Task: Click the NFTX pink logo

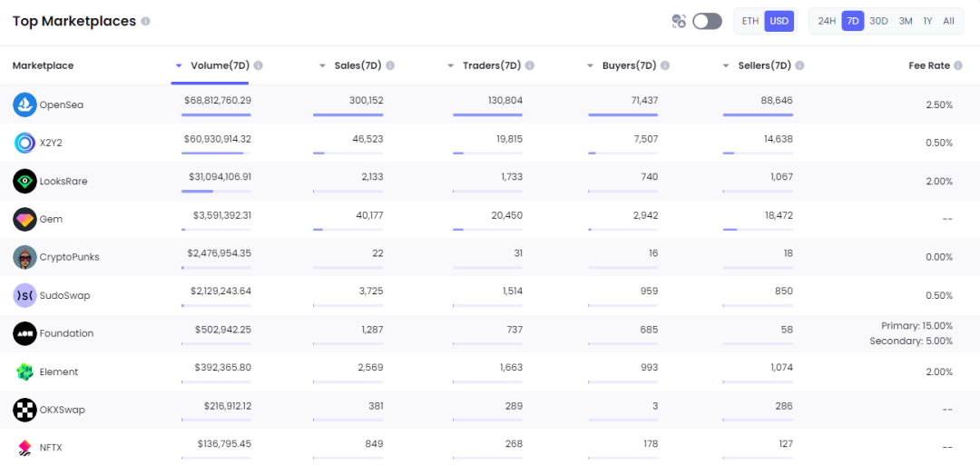Action: [25, 447]
